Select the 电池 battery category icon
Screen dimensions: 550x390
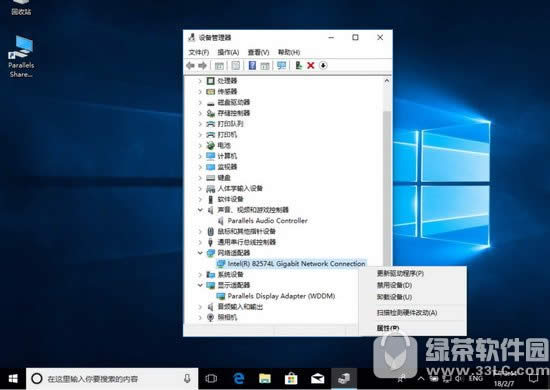coord(210,146)
